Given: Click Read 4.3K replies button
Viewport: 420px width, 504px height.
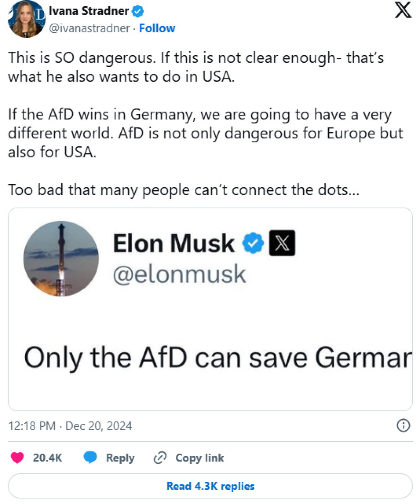Looking at the screenshot, I should 210,486.
